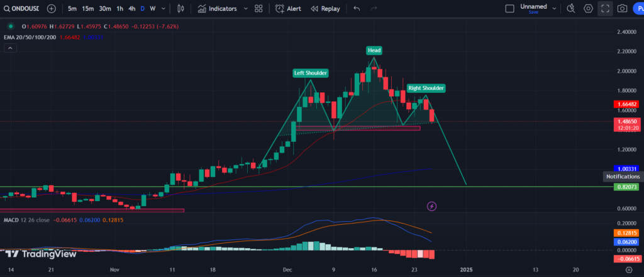Click the 2025 date on time axis

[466, 269]
